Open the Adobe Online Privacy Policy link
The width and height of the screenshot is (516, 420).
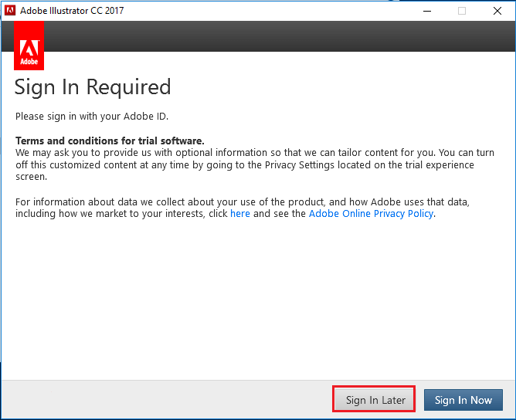pos(371,213)
